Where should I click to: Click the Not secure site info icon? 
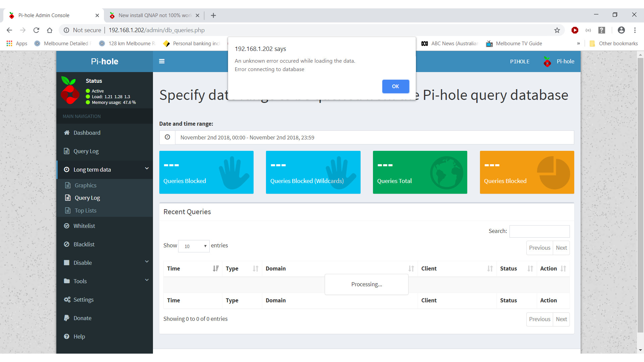[x=66, y=30]
